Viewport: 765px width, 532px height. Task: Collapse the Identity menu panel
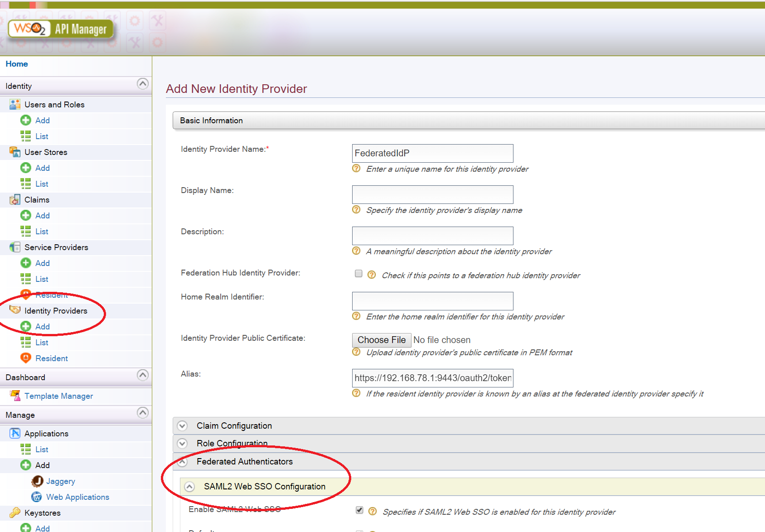[x=142, y=84]
